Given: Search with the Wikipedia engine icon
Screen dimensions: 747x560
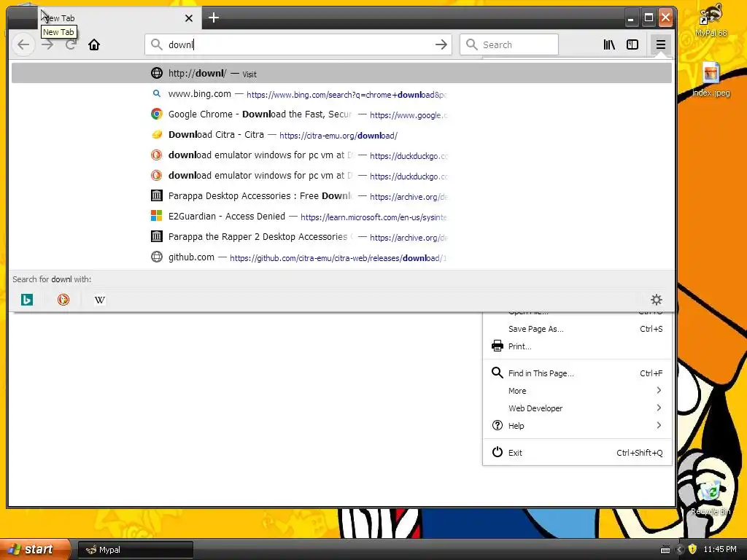Looking at the screenshot, I should (x=99, y=300).
